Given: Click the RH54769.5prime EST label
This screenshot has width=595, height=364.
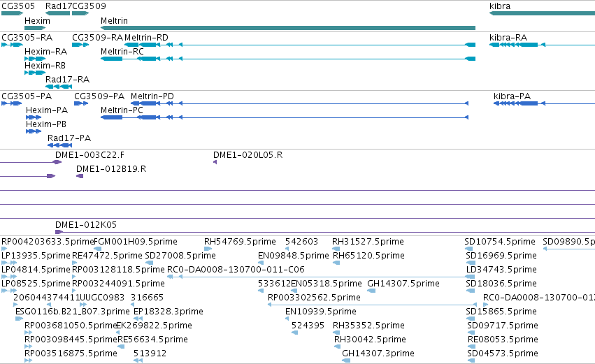Looking at the screenshot, I should click(x=240, y=242).
